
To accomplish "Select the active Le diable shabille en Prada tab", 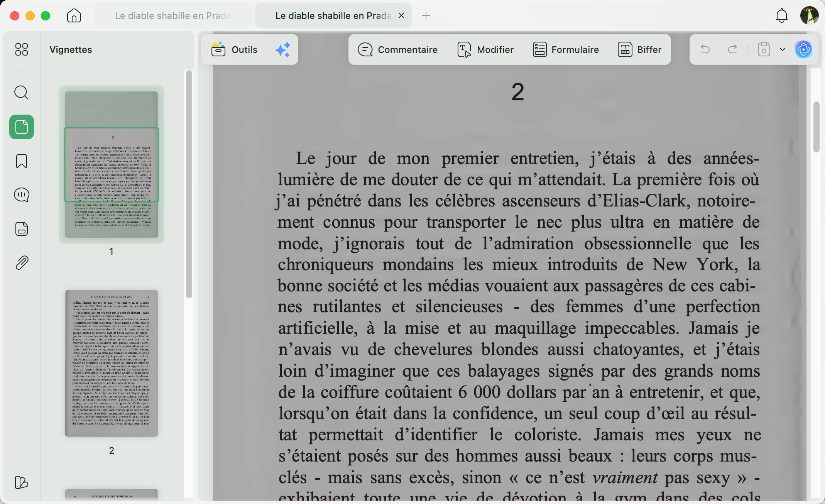I will [333, 15].
